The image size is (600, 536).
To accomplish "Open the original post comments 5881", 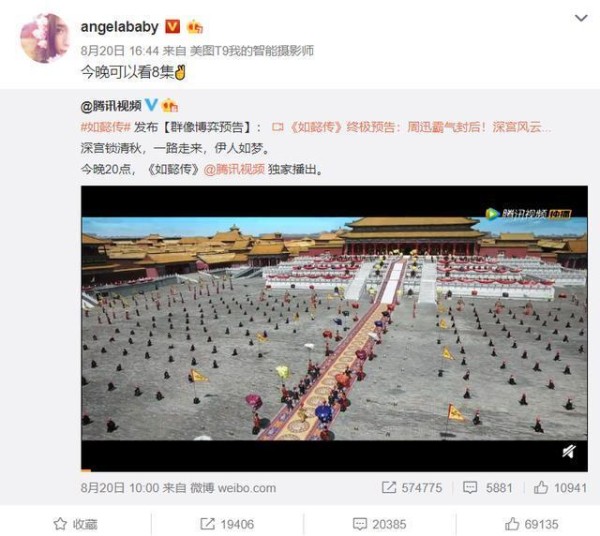I will (488, 487).
